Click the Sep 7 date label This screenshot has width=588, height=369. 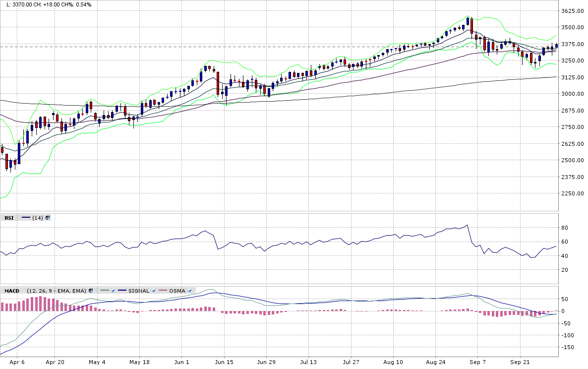tap(477, 362)
